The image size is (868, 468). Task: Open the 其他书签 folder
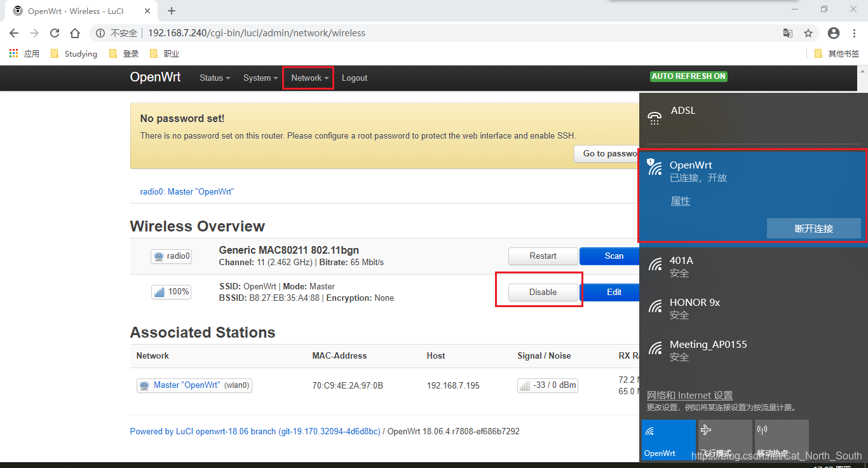pyautogui.click(x=837, y=54)
